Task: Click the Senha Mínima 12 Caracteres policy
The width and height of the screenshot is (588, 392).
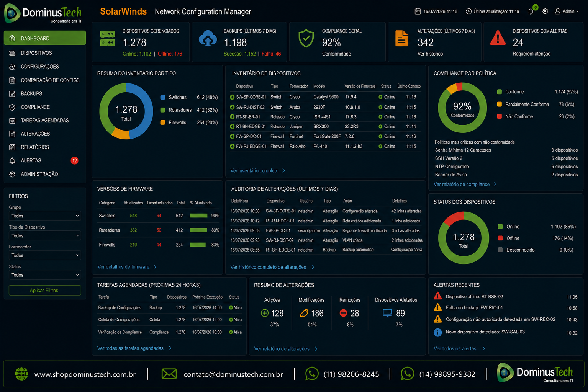Action: [463, 150]
